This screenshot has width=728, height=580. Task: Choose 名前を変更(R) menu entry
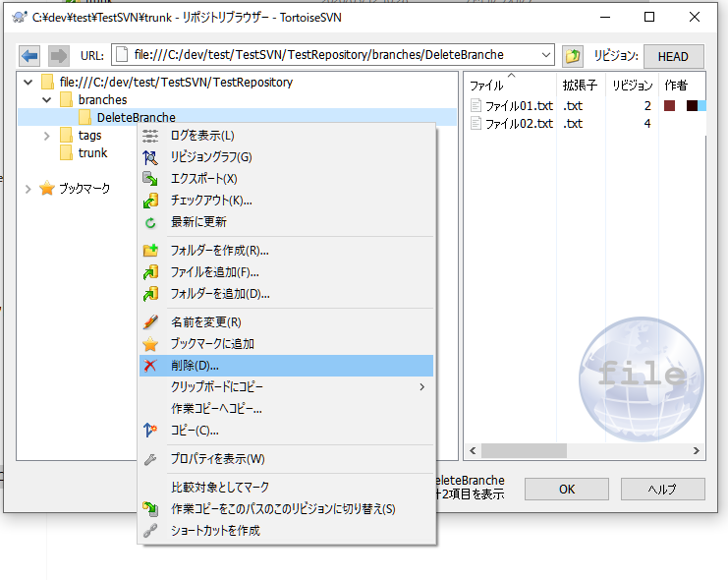[287, 322]
